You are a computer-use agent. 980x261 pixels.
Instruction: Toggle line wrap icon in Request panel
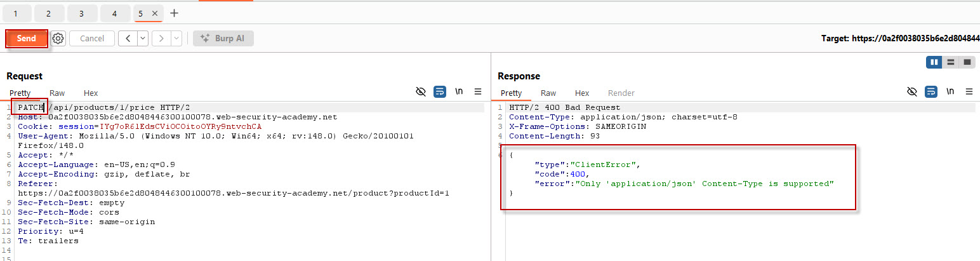pyautogui.click(x=440, y=92)
